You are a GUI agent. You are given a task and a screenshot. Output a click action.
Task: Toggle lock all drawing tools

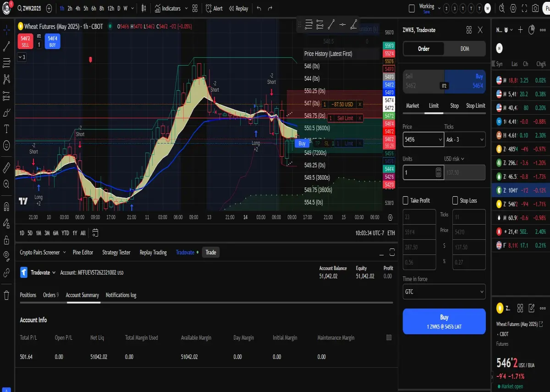point(6,240)
